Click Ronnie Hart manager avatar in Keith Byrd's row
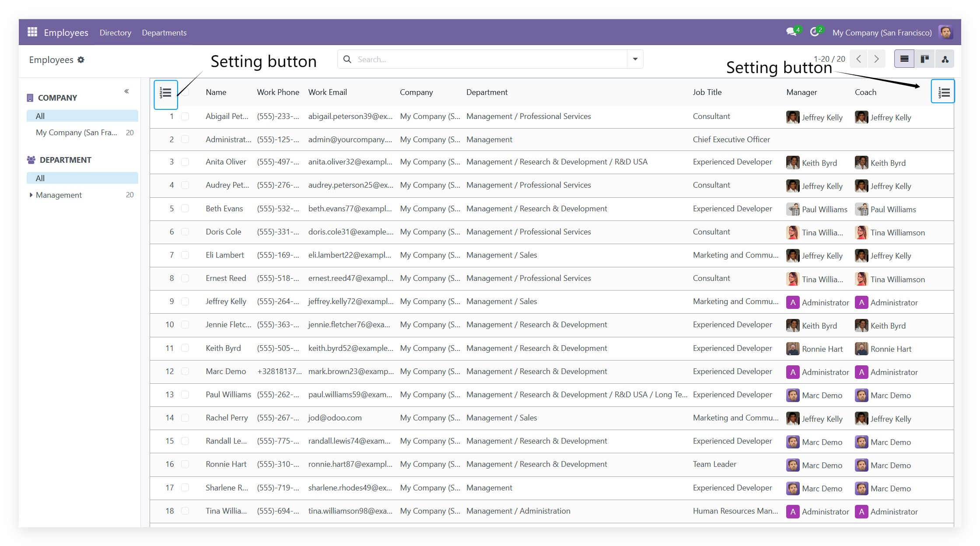 (x=793, y=349)
